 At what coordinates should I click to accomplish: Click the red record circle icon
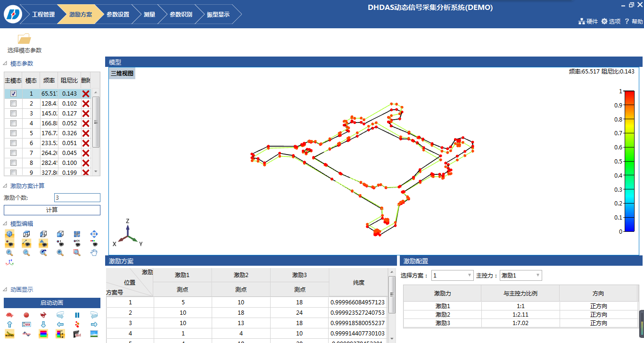pyautogui.click(x=26, y=315)
